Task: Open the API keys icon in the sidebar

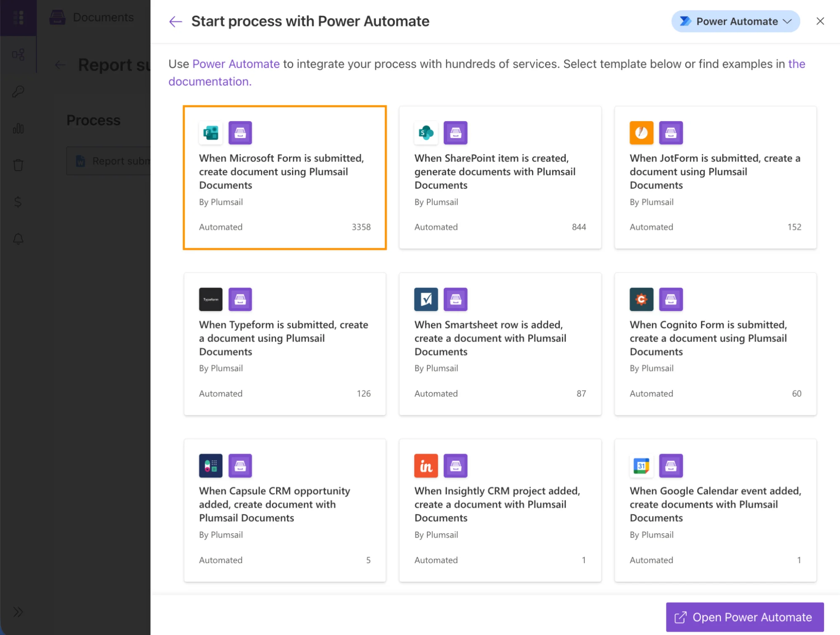Action: point(18,91)
